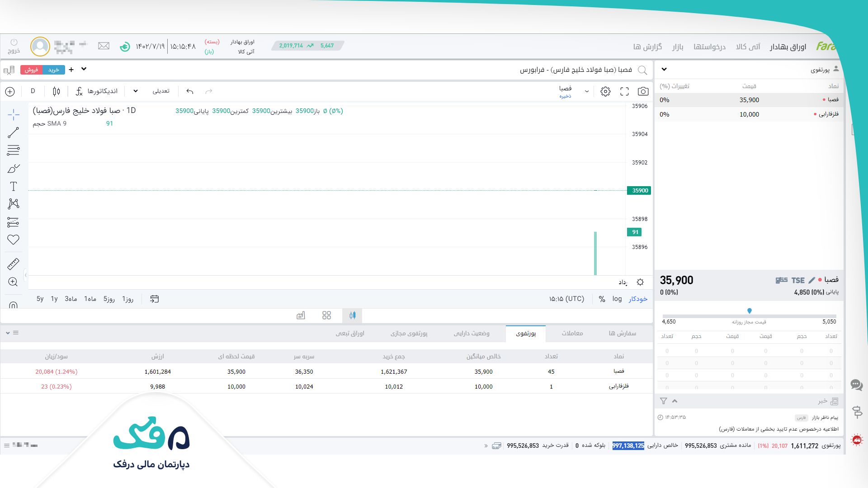Viewport: 868px width, 488px height.
Task: Toggle the خودکار auto scale option
Action: [638, 299]
